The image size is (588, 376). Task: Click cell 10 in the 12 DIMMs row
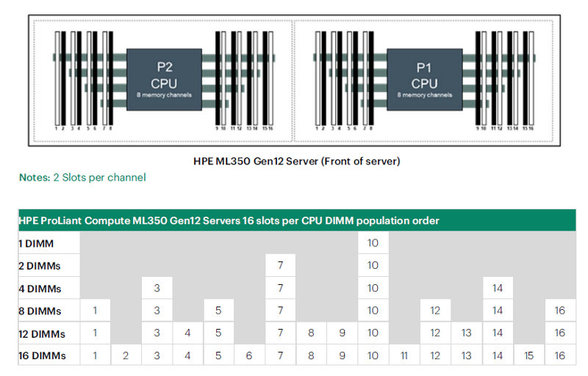point(373,333)
